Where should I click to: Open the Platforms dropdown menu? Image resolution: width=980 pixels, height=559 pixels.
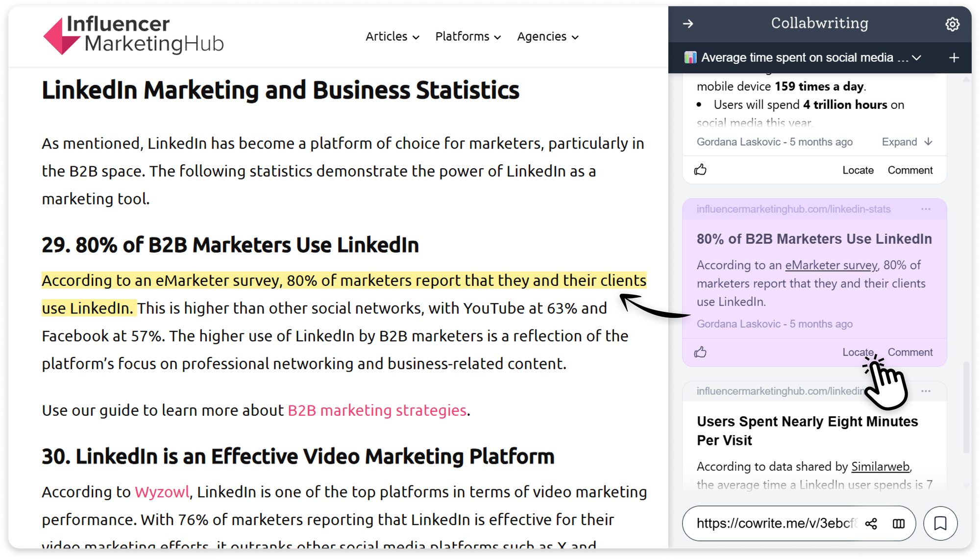(468, 37)
